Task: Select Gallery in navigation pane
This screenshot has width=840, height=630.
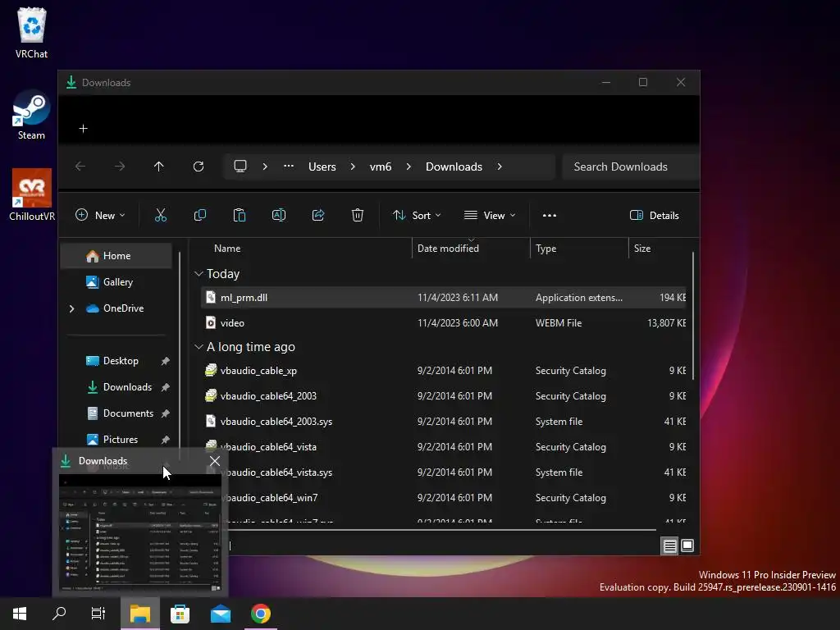Action: click(116, 282)
